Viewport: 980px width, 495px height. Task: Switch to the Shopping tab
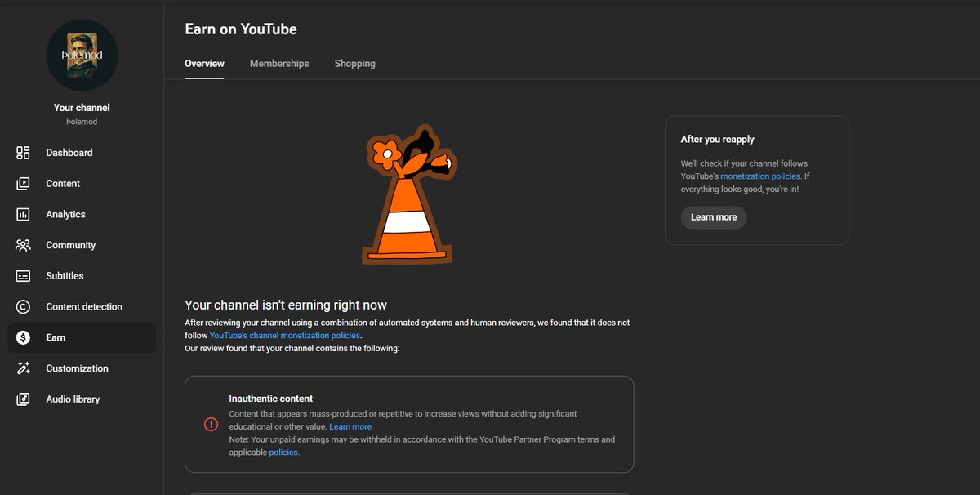point(354,64)
